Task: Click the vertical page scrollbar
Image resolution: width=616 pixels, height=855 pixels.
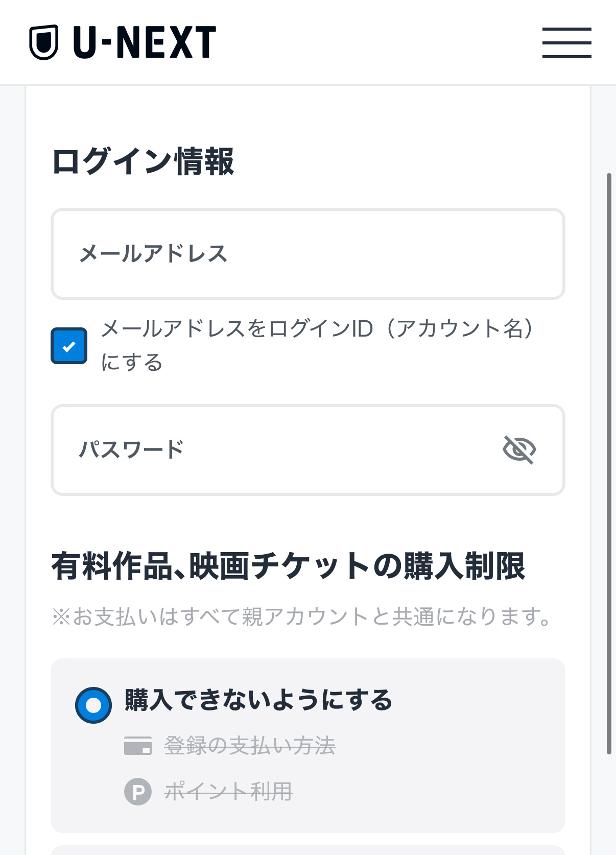Action: pyautogui.click(x=608, y=463)
